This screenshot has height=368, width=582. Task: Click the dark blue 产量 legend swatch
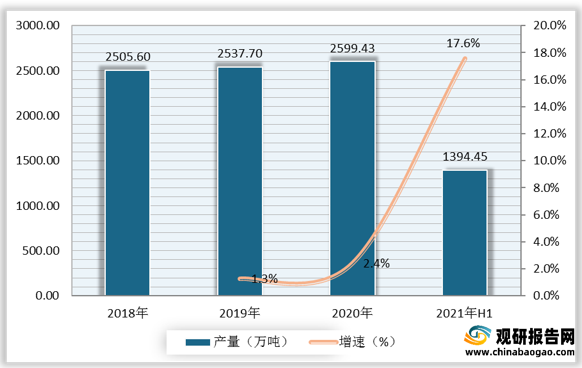198,342
